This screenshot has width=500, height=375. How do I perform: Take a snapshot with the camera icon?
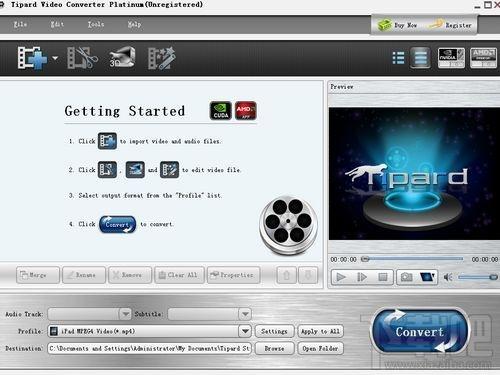coord(406,277)
